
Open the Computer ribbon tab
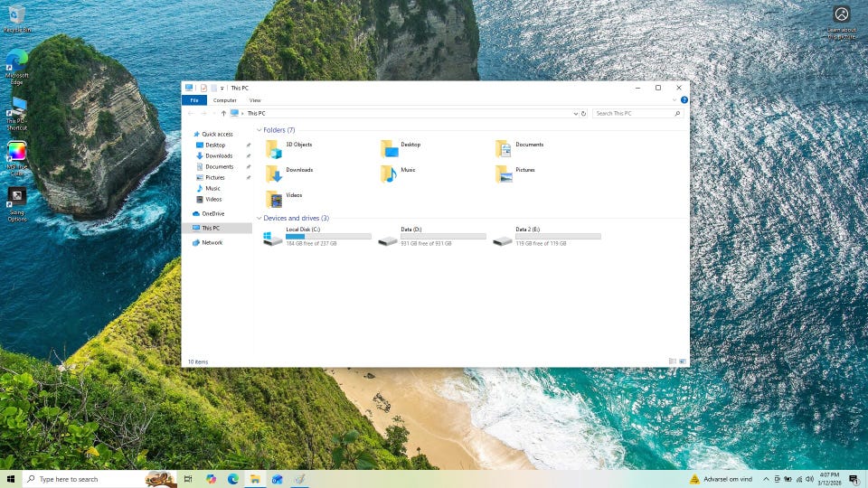[225, 100]
